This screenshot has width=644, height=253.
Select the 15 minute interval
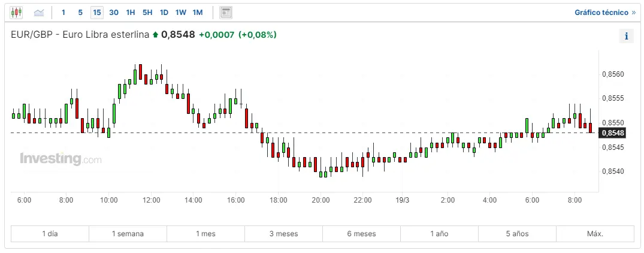(97, 13)
